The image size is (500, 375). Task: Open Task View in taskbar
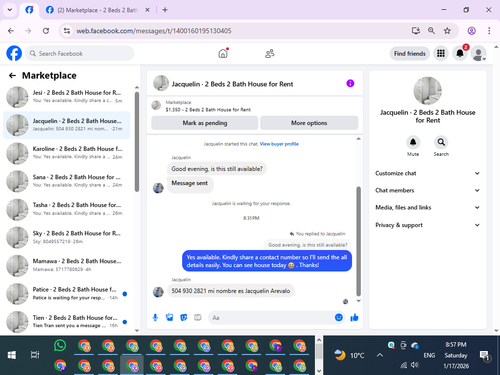click(35, 355)
